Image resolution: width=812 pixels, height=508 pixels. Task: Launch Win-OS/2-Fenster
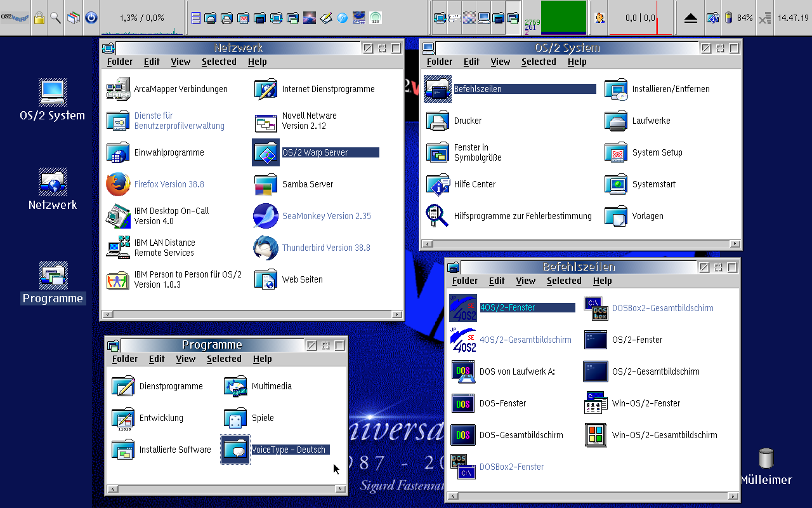click(x=596, y=403)
